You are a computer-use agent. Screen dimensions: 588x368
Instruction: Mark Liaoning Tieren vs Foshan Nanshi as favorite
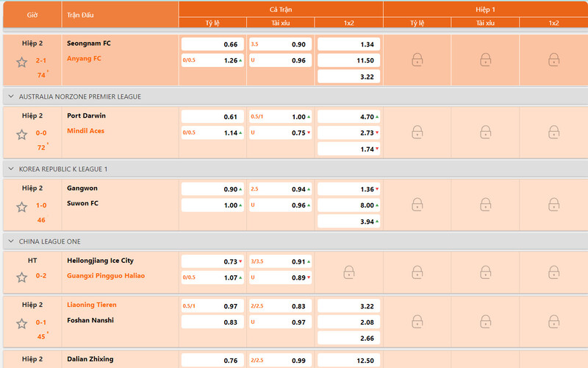pyautogui.click(x=22, y=324)
